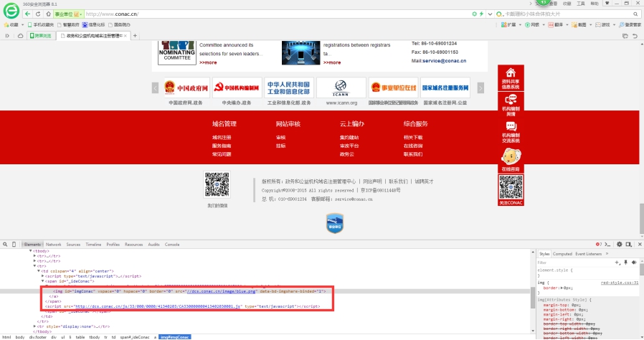Screen dimensions: 644x340
Task: Open the red-style.css:31 source link
Action: click(620, 283)
